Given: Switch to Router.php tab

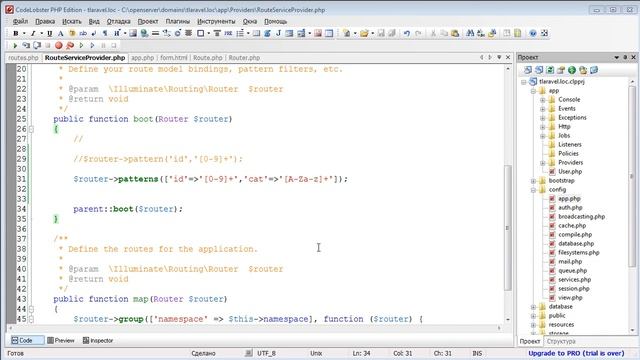Looking at the screenshot, I should pos(244,58).
